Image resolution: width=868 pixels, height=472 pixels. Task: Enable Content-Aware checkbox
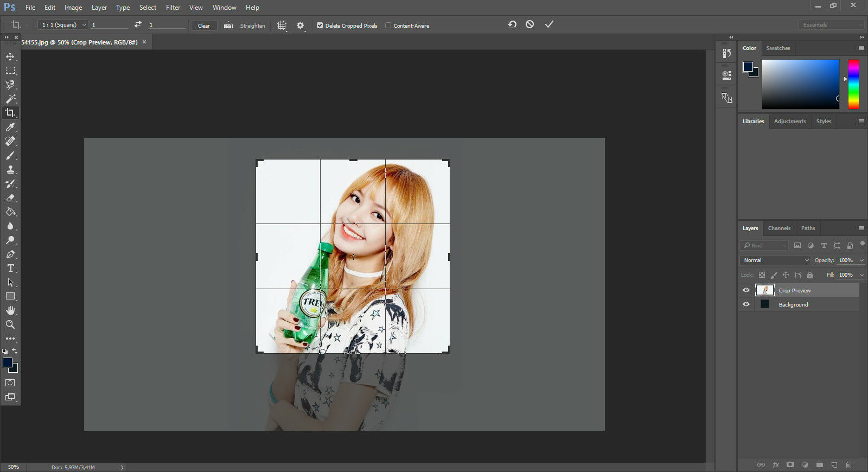click(388, 25)
